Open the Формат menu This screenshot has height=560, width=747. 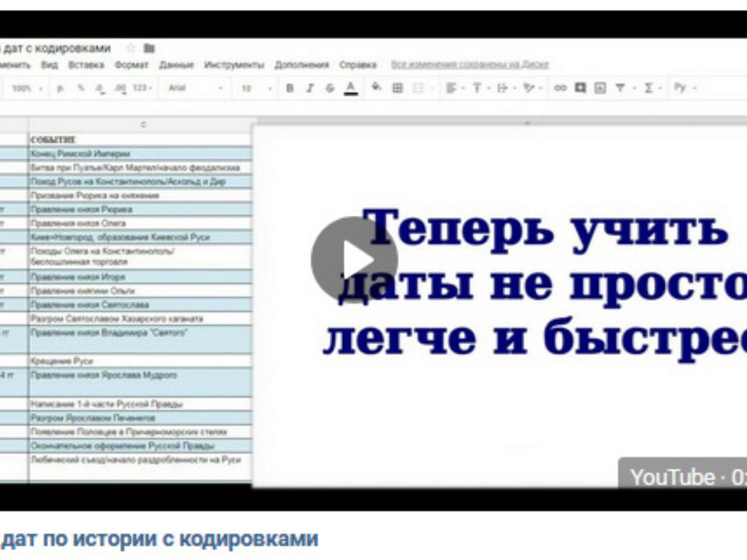[131, 65]
